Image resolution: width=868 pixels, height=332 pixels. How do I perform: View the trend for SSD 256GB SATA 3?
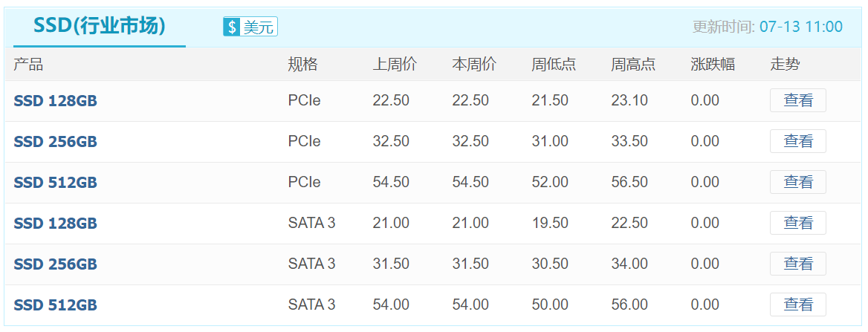[x=797, y=264]
